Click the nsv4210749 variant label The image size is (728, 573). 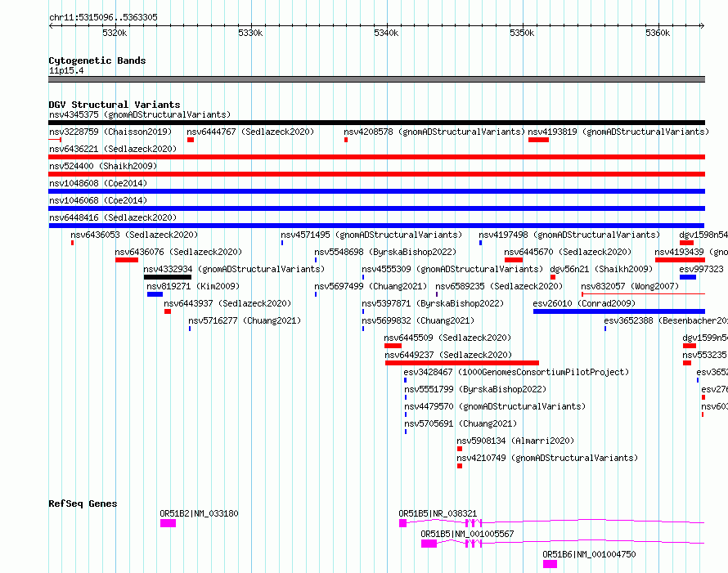pos(547,458)
